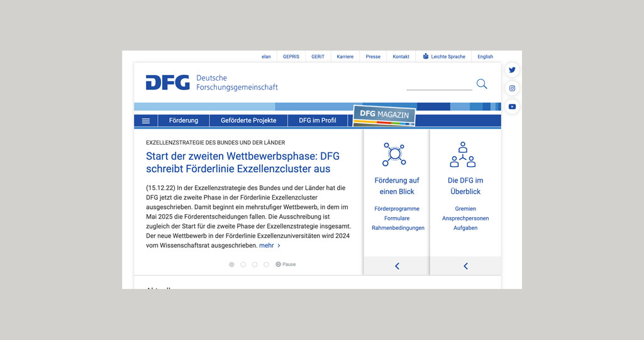644x340 pixels.
Task: Click the magnifying glass search icon
Action: click(x=482, y=84)
